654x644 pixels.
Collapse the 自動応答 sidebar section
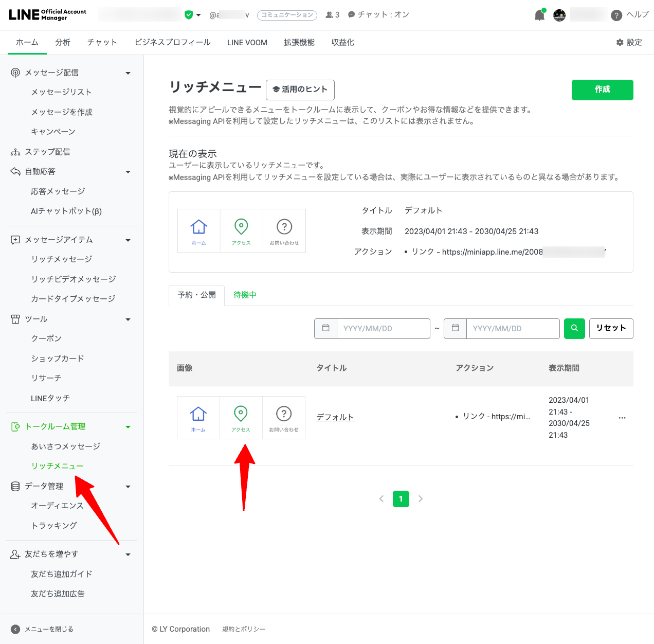click(128, 172)
